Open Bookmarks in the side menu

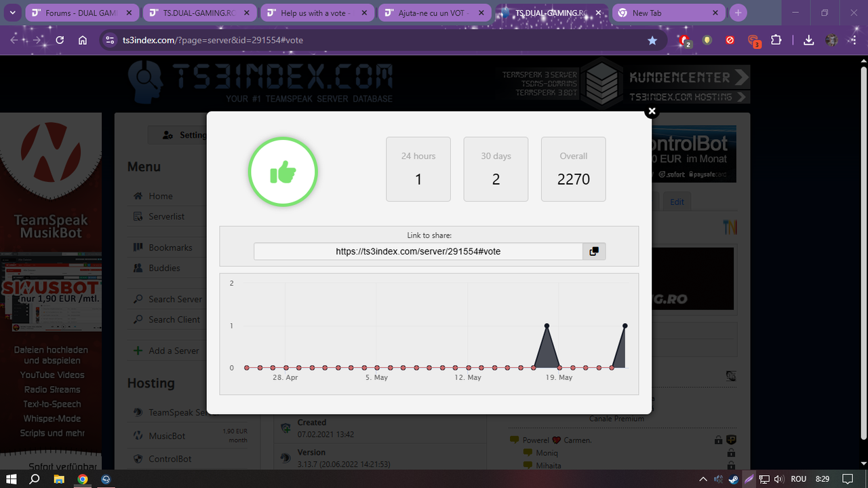tap(170, 248)
